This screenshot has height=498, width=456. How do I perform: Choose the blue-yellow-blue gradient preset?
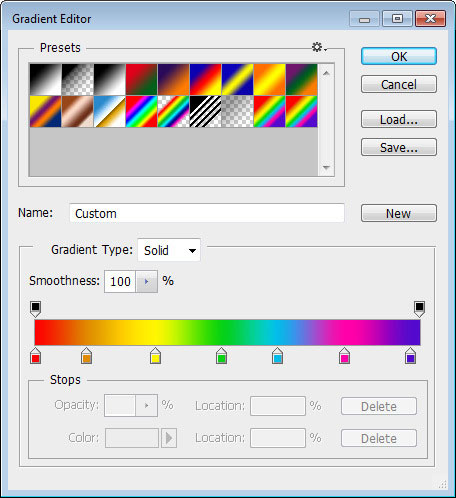coord(238,80)
